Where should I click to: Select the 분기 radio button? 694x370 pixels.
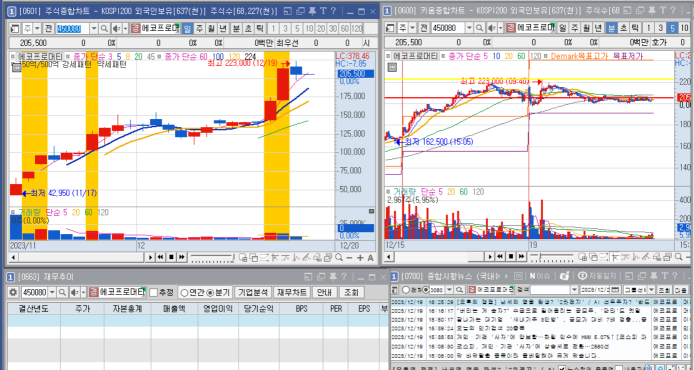210,293
